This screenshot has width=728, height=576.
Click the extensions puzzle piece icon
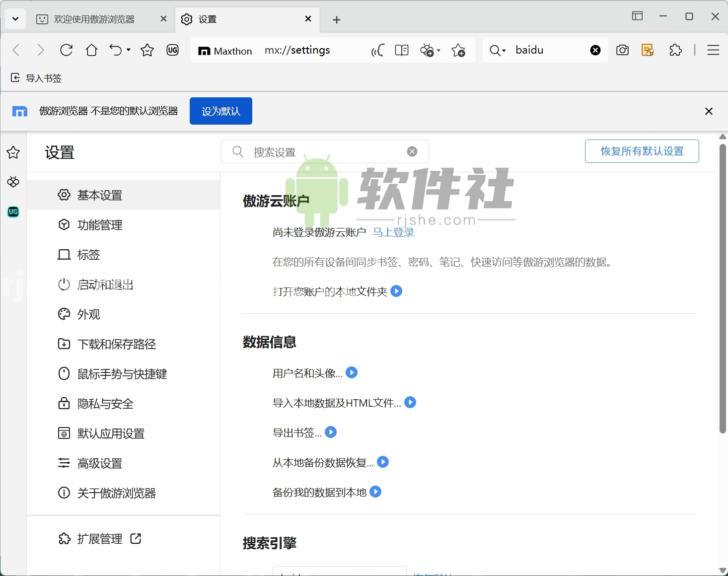675,50
